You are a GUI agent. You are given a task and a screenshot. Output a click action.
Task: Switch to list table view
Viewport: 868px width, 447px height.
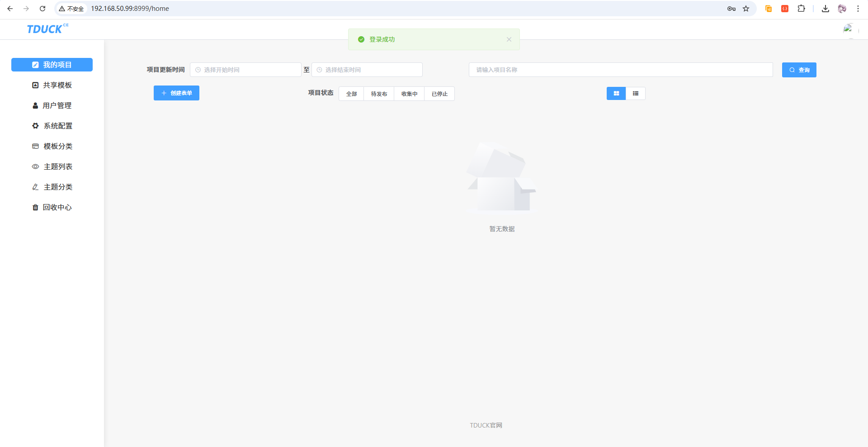tap(636, 93)
